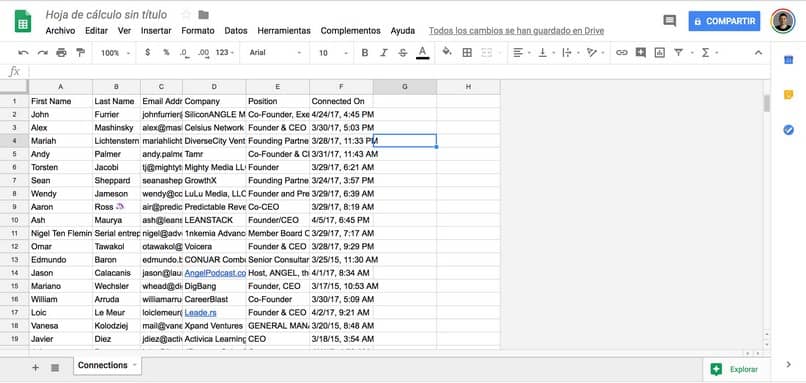
Task: Open the fill color bucket
Action: pos(447,52)
